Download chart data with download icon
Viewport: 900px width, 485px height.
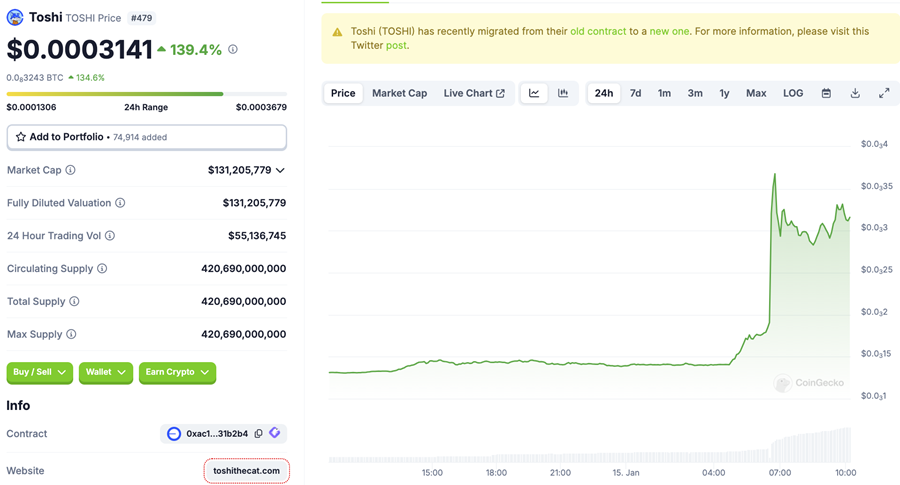(855, 93)
